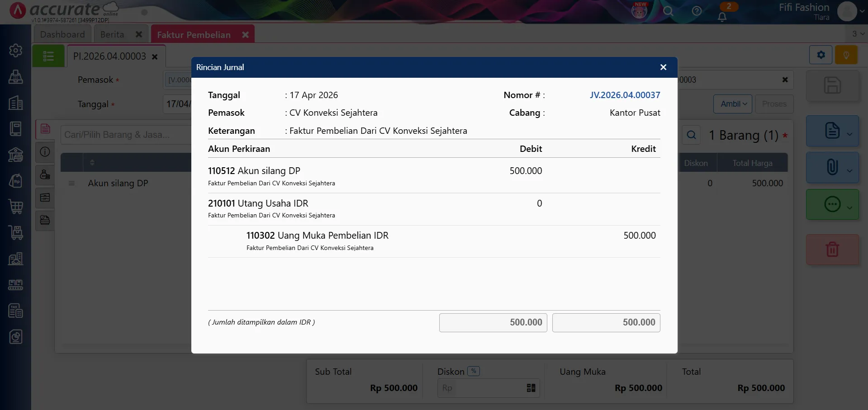Click the search magnifier in top bar
This screenshot has height=410, width=868.
[668, 11]
